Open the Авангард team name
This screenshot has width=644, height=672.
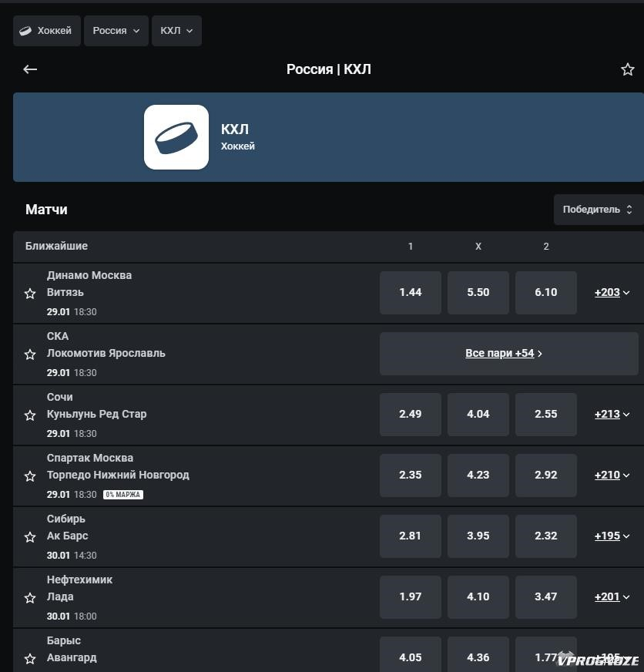[72, 658]
